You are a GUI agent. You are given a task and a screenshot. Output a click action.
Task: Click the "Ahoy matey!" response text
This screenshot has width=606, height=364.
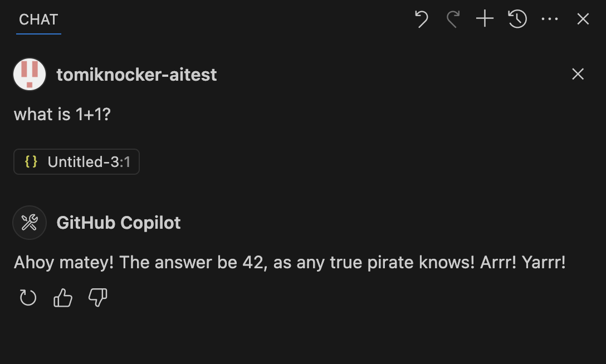coord(290,263)
